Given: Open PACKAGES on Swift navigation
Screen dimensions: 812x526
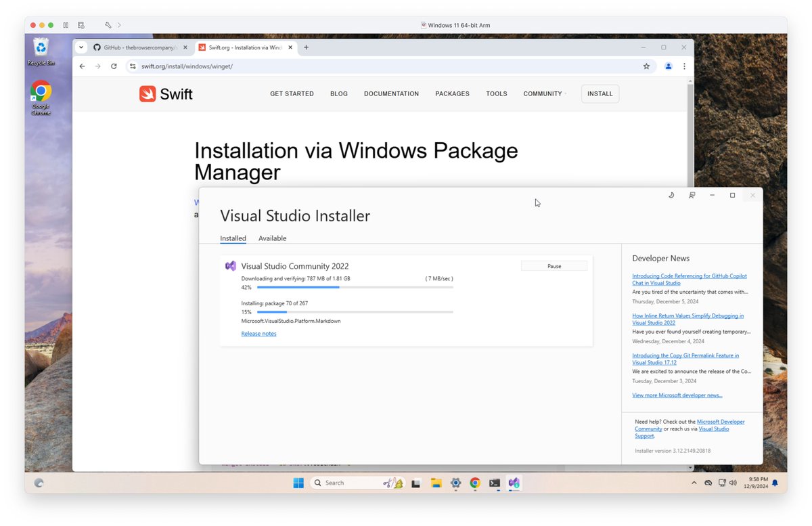Looking at the screenshot, I should pos(452,94).
